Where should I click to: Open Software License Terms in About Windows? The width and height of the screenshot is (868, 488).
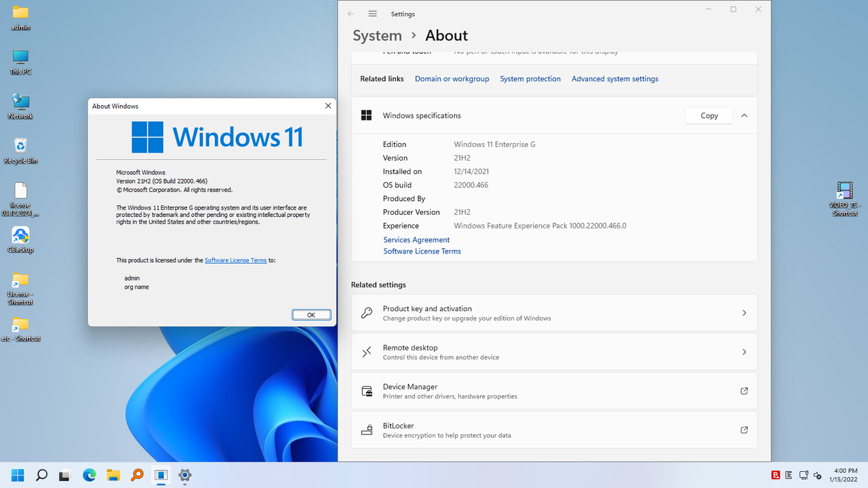pyautogui.click(x=235, y=260)
